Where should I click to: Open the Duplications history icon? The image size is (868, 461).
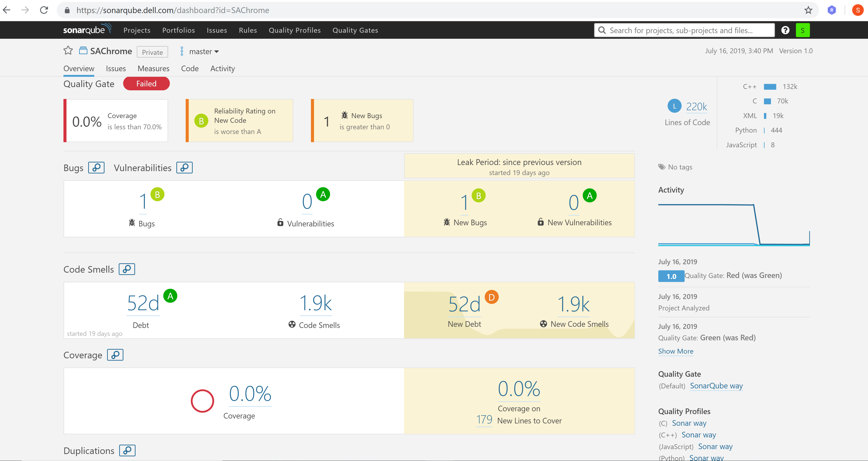tap(127, 450)
